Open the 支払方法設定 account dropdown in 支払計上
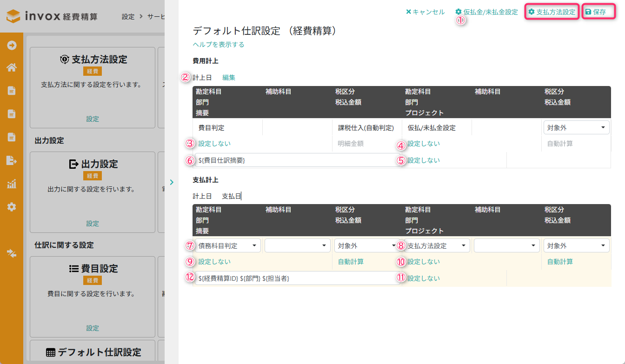This screenshot has height=364, width=625. pos(437,245)
